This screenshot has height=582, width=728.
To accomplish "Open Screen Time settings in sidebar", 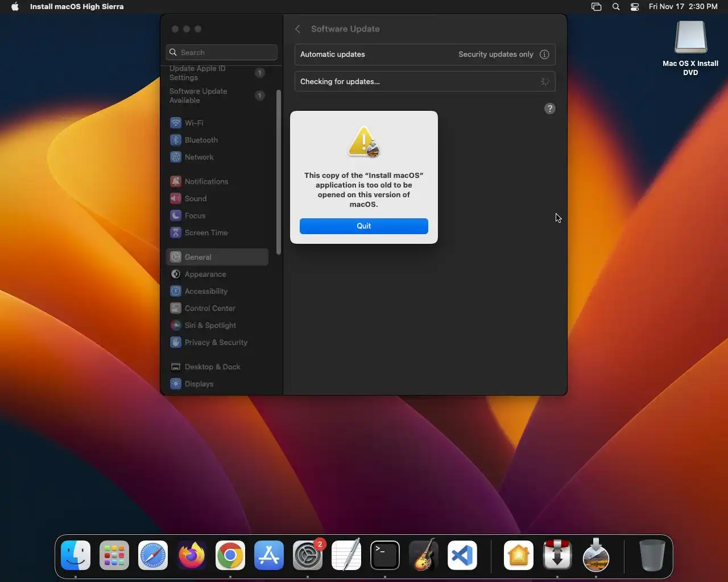I will [217, 232].
